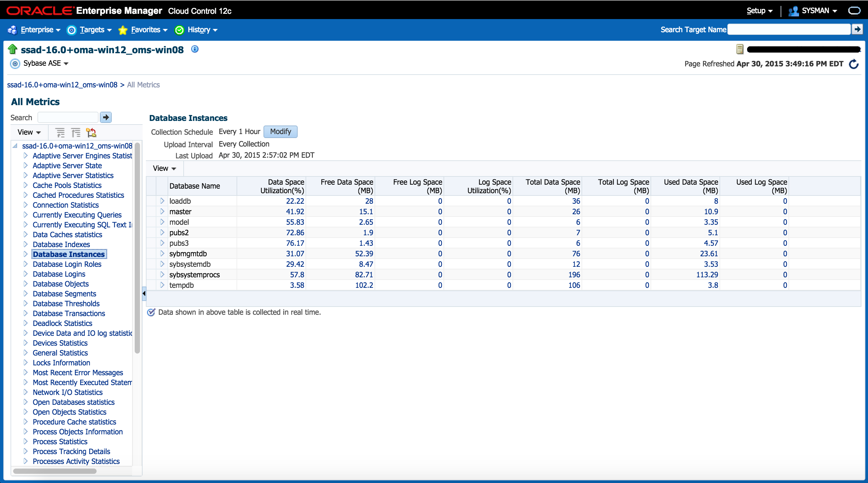
Task: Click the metrics search go arrow
Action: tap(106, 117)
